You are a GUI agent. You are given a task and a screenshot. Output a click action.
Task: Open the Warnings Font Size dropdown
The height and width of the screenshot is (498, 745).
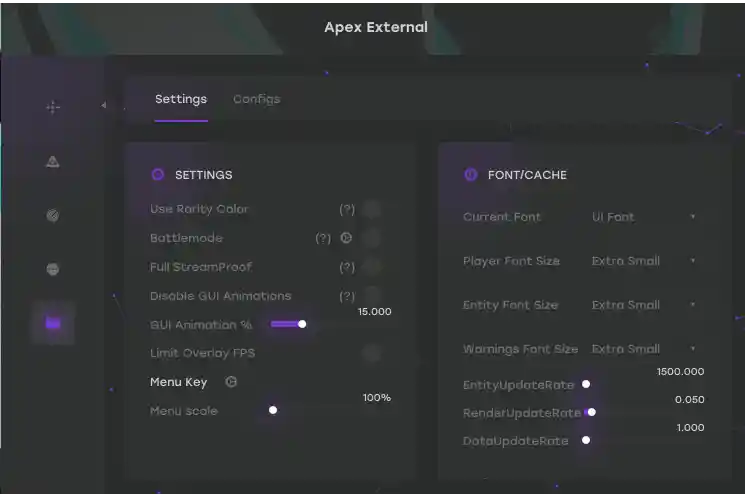[644, 349]
